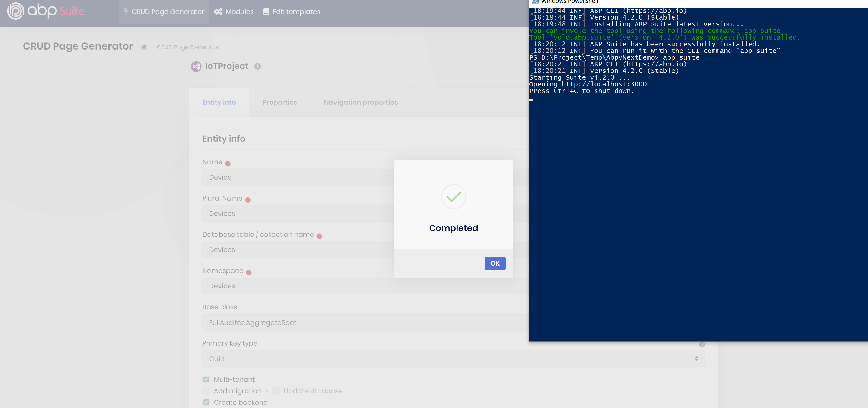Image resolution: width=868 pixels, height=408 pixels.
Task: Click the CRUD Page Generator bolt icon
Action: (x=126, y=12)
